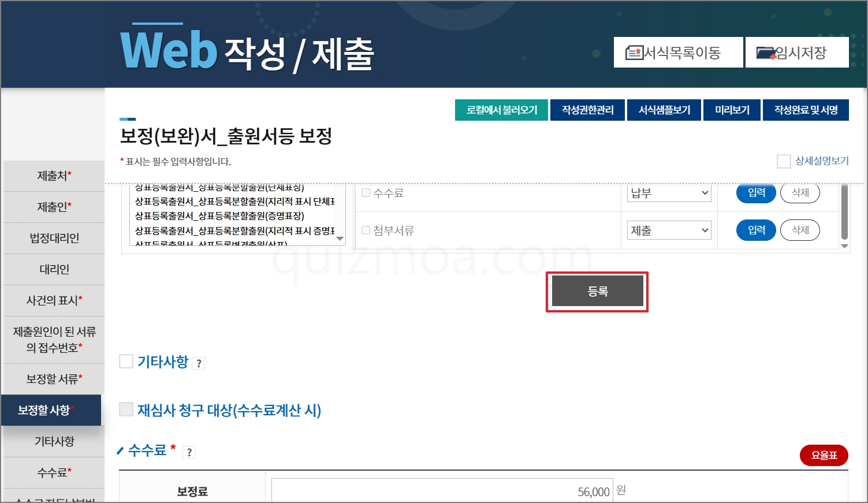Open 작성권한관리

coord(587,110)
